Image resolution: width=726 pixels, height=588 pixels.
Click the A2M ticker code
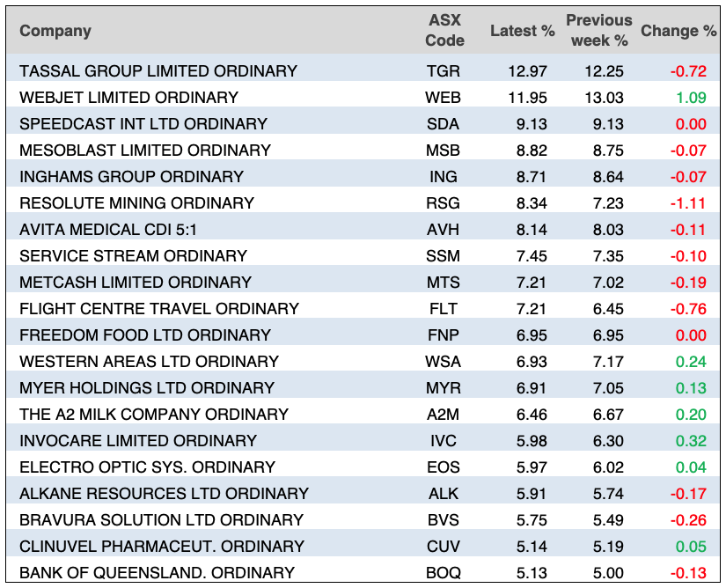(x=444, y=415)
